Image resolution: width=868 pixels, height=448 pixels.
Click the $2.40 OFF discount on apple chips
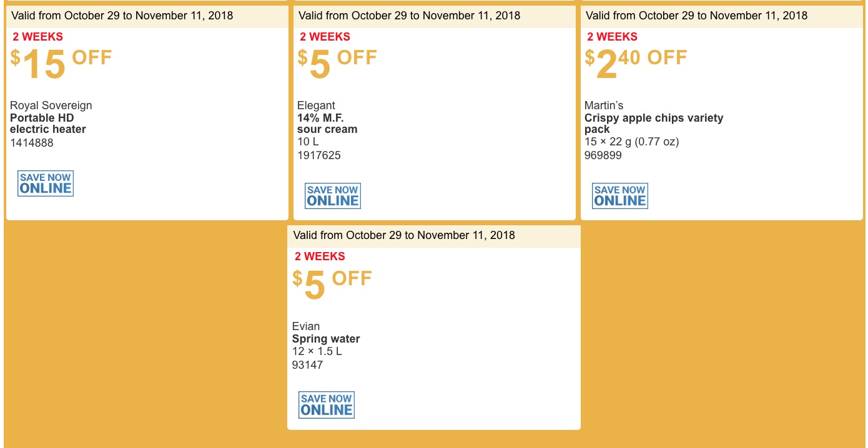pos(636,64)
